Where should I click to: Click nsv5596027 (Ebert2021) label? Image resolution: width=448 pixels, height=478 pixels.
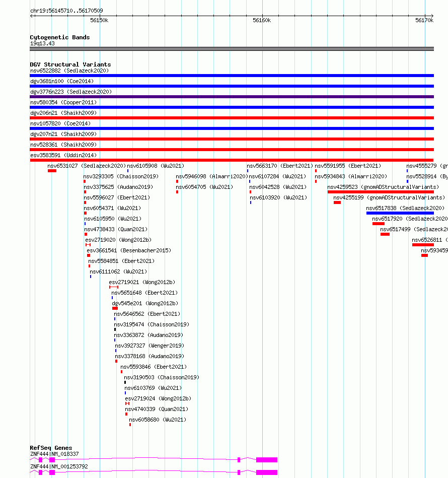click(x=117, y=197)
